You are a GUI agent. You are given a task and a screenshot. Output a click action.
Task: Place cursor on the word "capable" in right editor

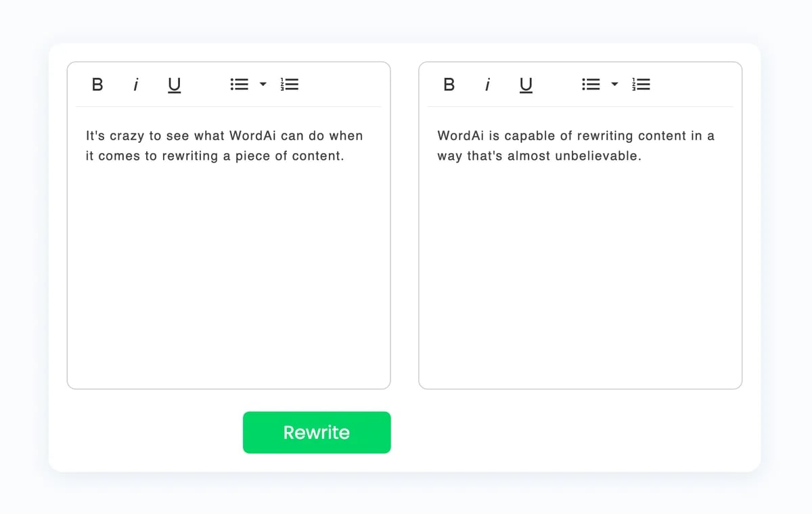531,136
